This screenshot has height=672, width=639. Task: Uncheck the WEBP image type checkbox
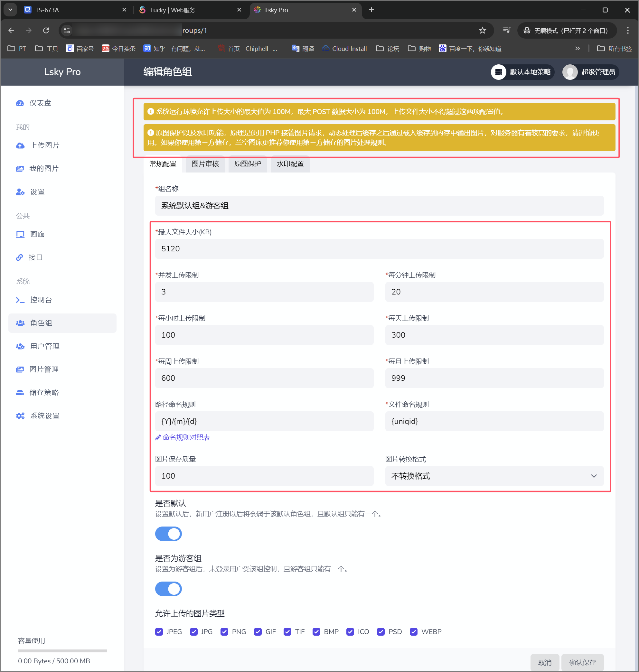point(414,632)
